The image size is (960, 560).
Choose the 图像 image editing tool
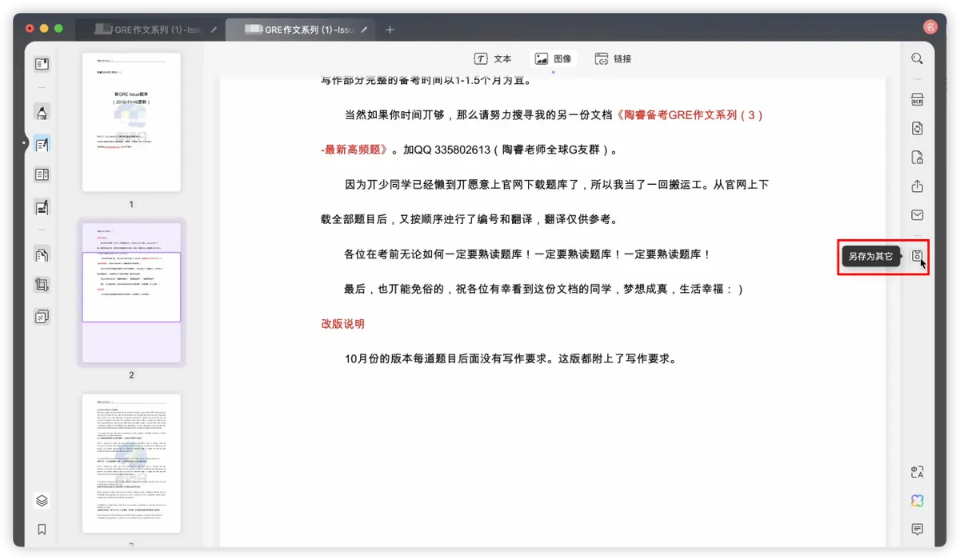[x=553, y=58]
